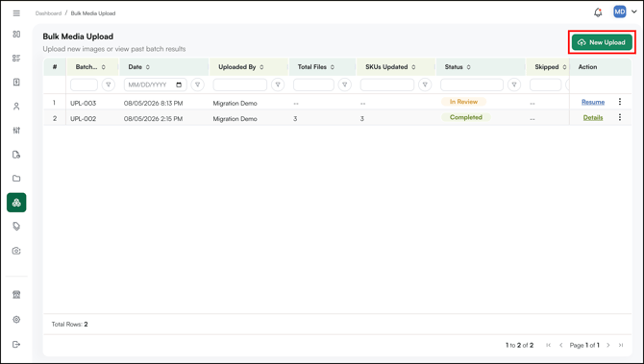The width and height of the screenshot is (644, 364).
Task: Expand the chevron next to MD avatar
Action: click(634, 12)
